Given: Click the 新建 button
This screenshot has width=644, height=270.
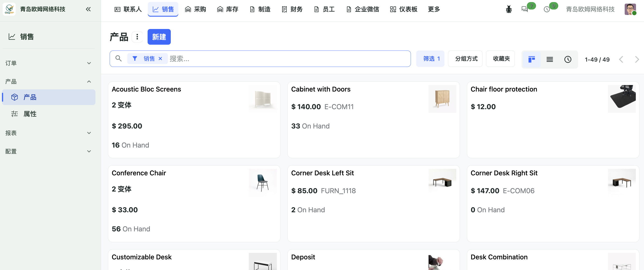Looking at the screenshot, I should [159, 37].
